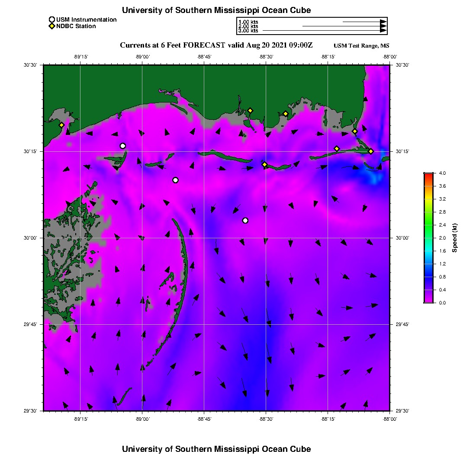The height and width of the screenshot is (454, 476).
Task: Click the 'Speed (kt)' color bar label
Action: point(454,238)
